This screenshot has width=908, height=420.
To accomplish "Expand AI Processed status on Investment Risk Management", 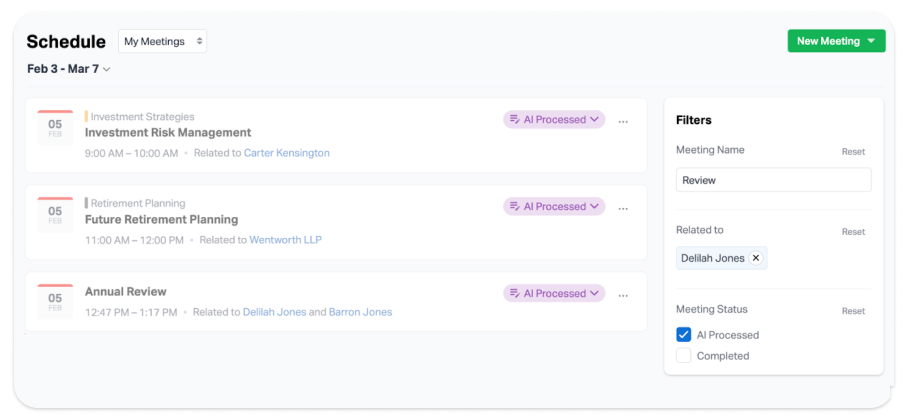I will pos(554,119).
